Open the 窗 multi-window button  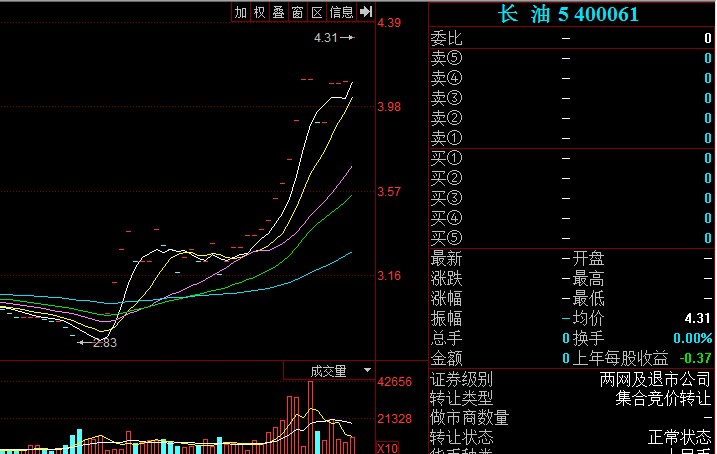[x=297, y=12]
